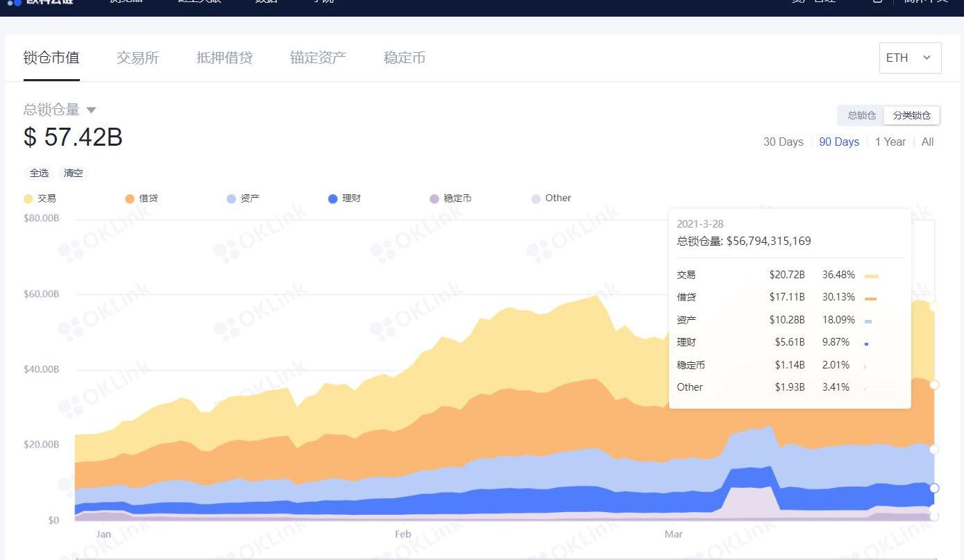Select the 抵押借贷 tab

point(224,58)
